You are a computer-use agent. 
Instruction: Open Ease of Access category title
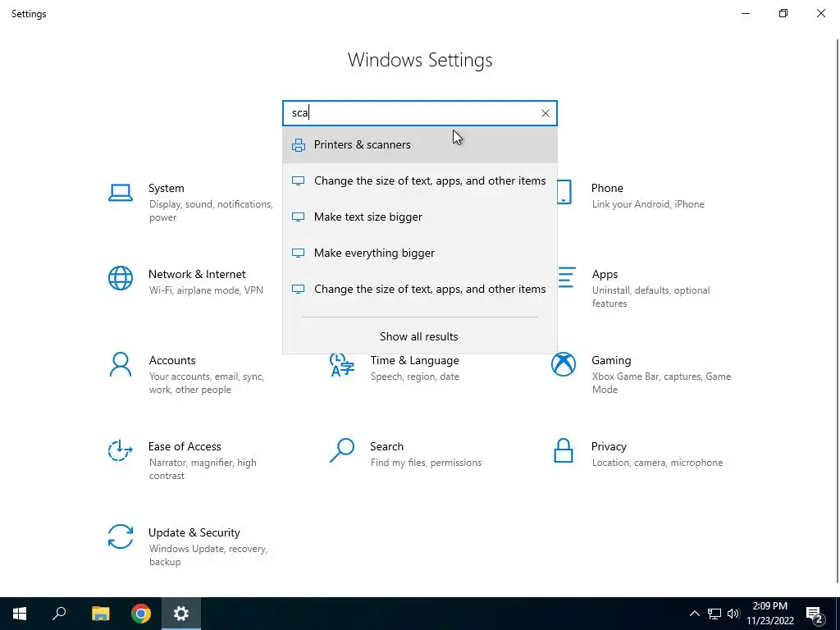(185, 447)
